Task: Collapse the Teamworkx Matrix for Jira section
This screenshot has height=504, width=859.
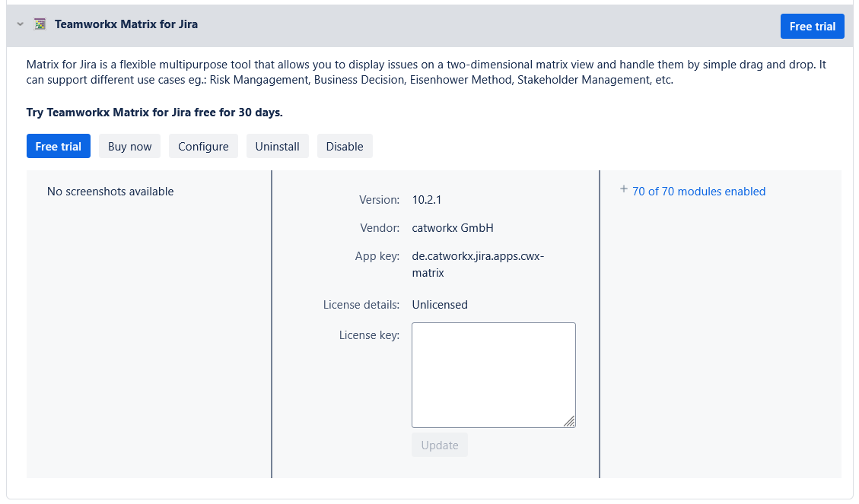Action: pyautogui.click(x=21, y=24)
